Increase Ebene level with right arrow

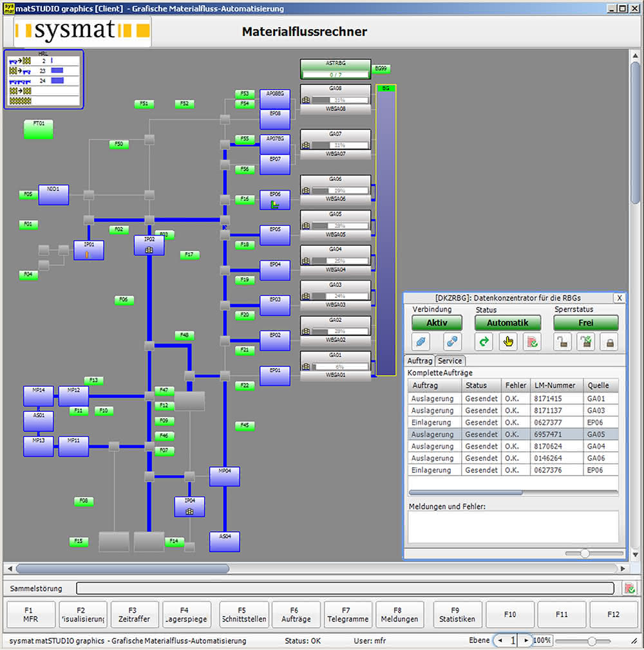pyautogui.click(x=526, y=640)
